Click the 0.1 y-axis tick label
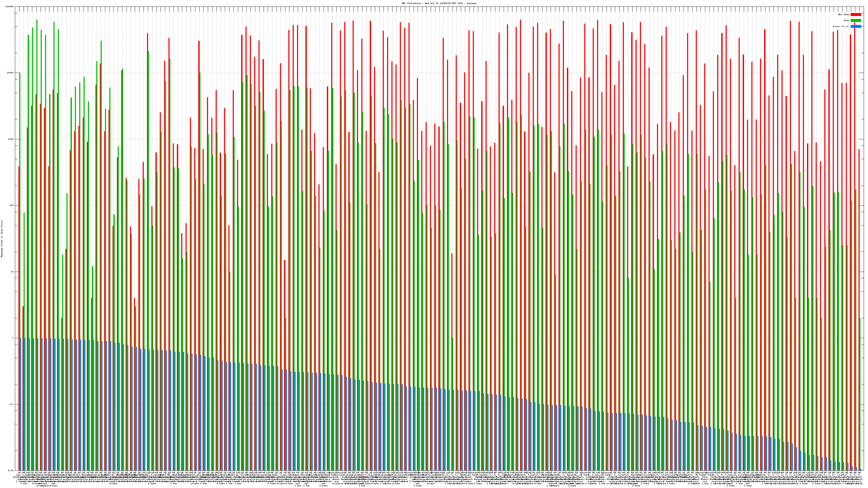868x488 pixels. (12, 404)
